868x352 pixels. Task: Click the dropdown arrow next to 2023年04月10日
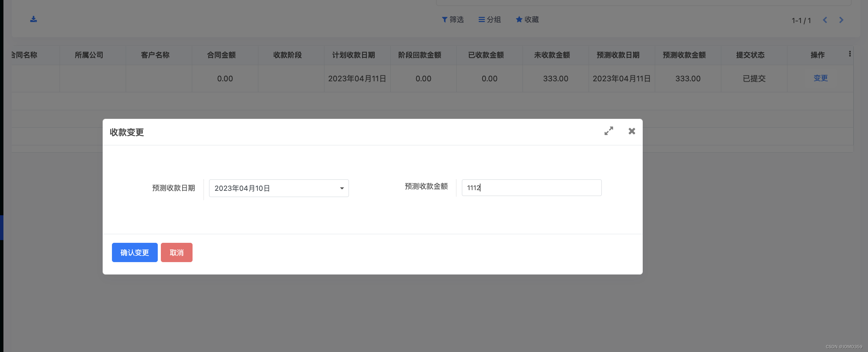point(341,188)
